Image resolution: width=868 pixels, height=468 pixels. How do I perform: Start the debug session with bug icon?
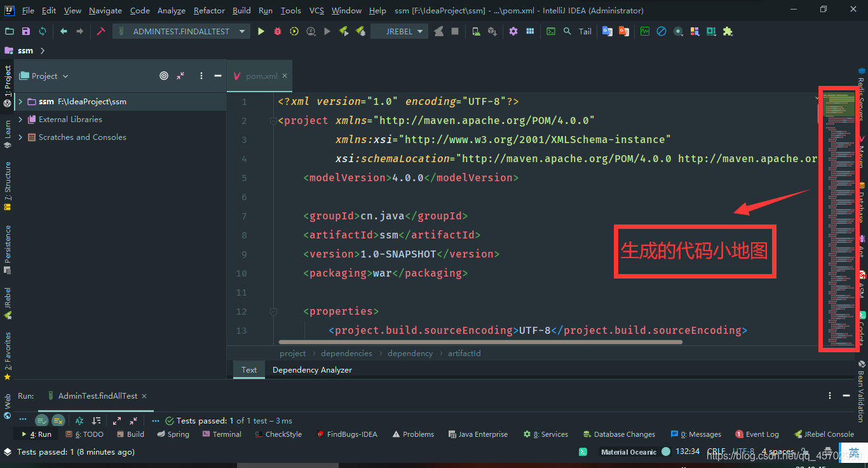[278, 31]
